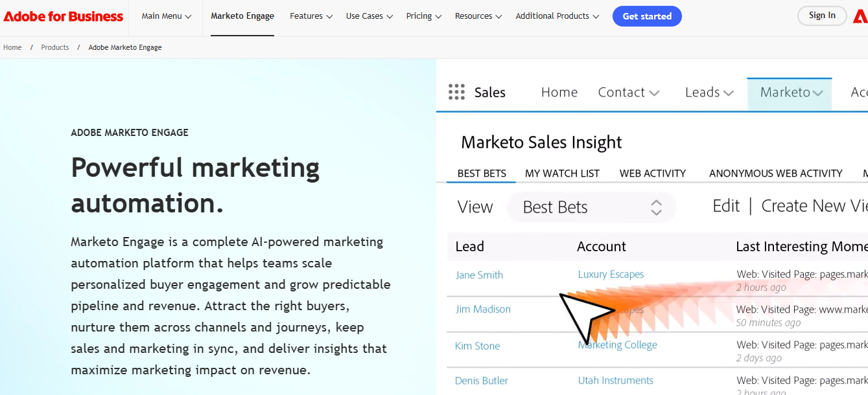Go to the Products breadcrumb
The height and width of the screenshot is (395, 868).
click(x=55, y=47)
